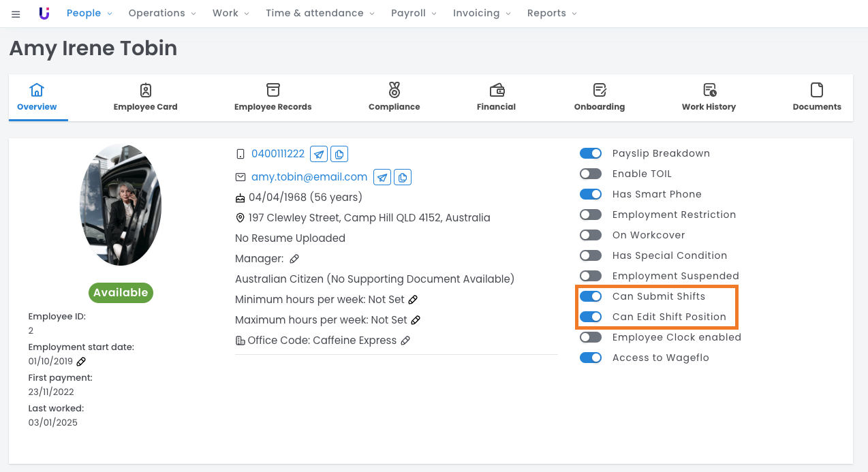Click the employee profile photo

point(121,205)
